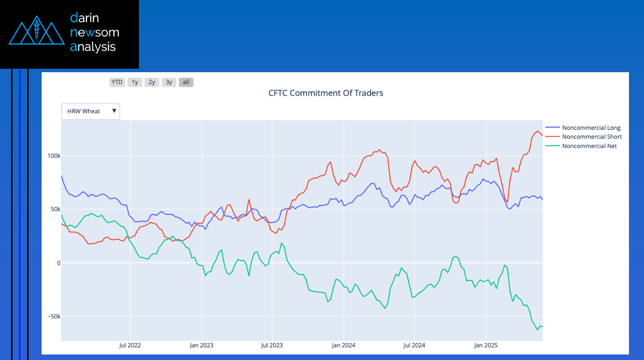Viewport: 644px width, 360px height.
Task: Open the HRW Wheat commodity dropdown
Action: click(x=90, y=111)
